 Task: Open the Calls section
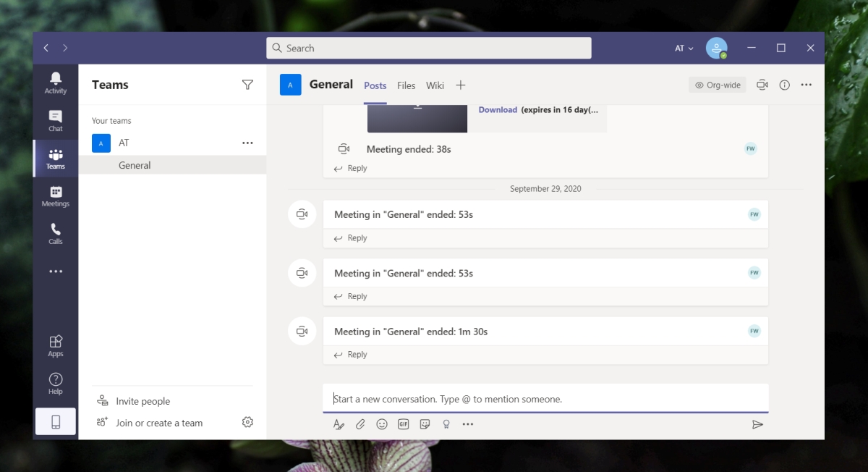[x=56, y=233]
